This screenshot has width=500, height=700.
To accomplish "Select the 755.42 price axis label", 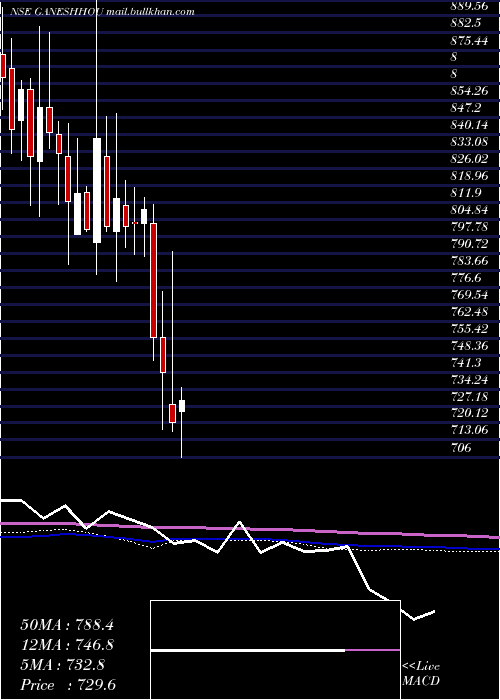I will pyautogui.click(x=470, y=328).
